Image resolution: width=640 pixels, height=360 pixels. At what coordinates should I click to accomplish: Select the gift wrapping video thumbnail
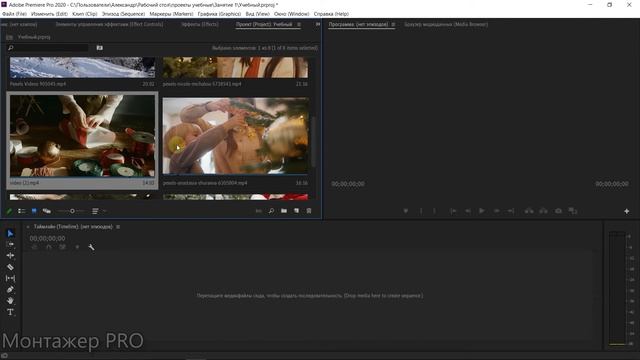pyautogui.click(x=82, y=136)
